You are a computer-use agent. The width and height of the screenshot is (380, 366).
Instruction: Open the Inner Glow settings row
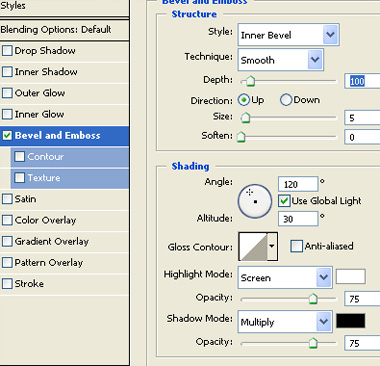tap(64, 114)
